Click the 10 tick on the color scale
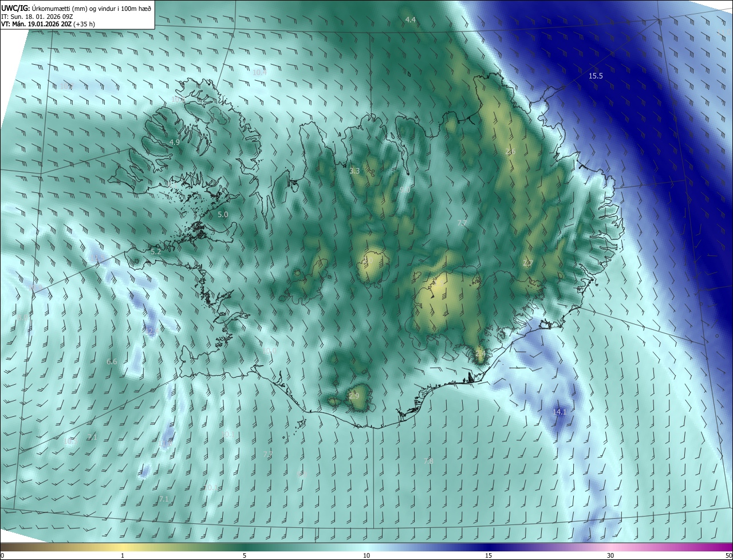 point(366,556)
